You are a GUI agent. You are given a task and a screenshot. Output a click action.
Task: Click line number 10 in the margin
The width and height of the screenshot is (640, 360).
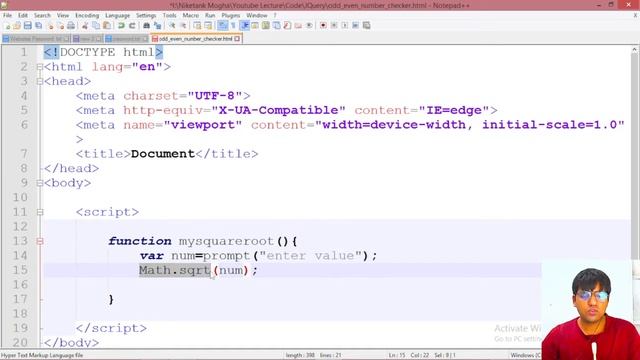coord(20,198)
